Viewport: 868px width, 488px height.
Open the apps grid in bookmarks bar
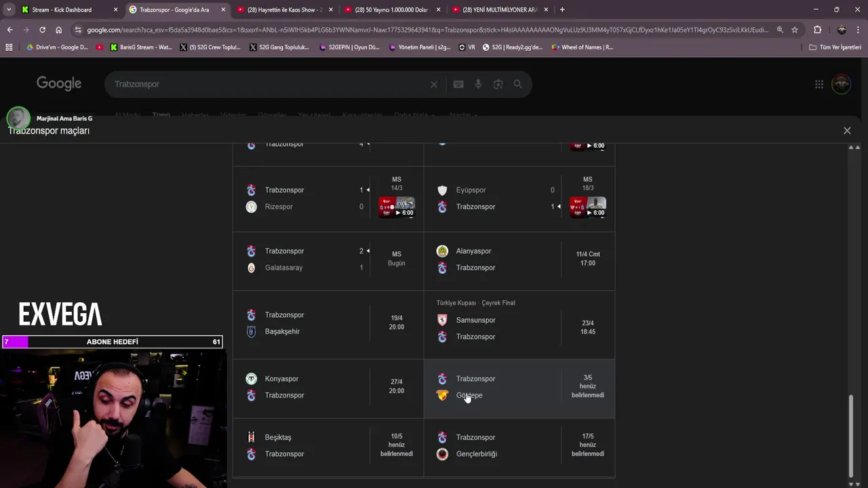pos(9,47)
